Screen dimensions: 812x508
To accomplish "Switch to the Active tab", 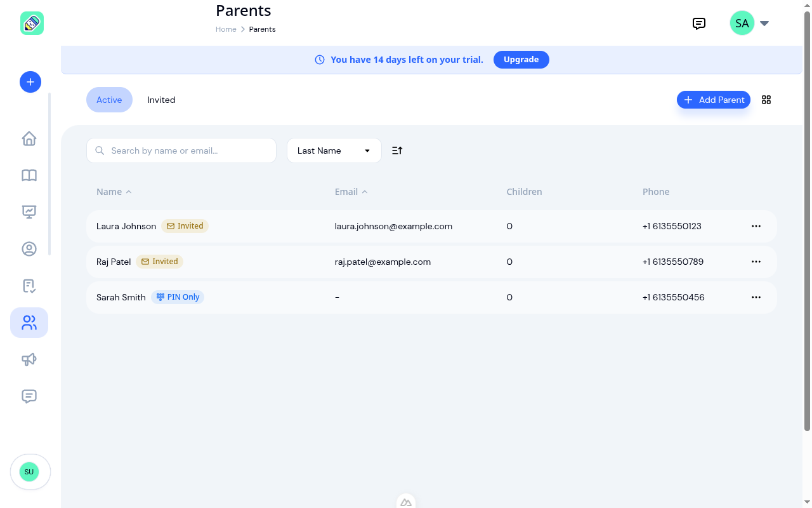I will 109,100.
